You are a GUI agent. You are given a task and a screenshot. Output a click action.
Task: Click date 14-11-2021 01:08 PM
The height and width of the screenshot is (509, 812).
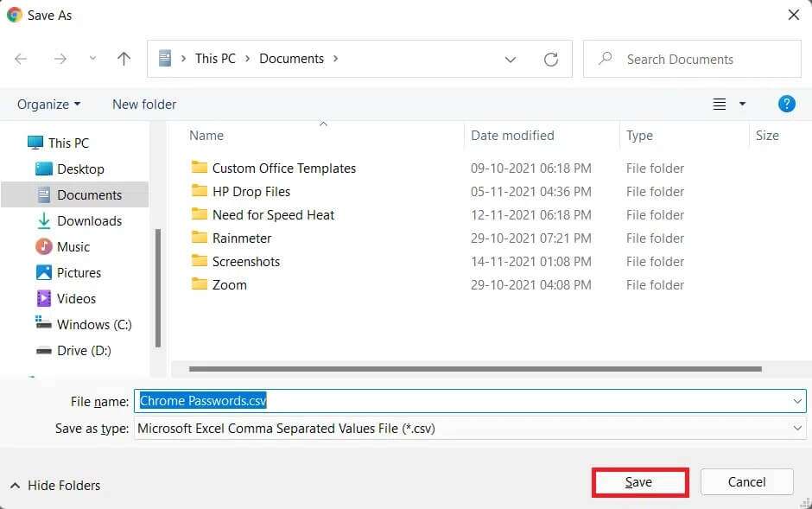coord(530,262)
